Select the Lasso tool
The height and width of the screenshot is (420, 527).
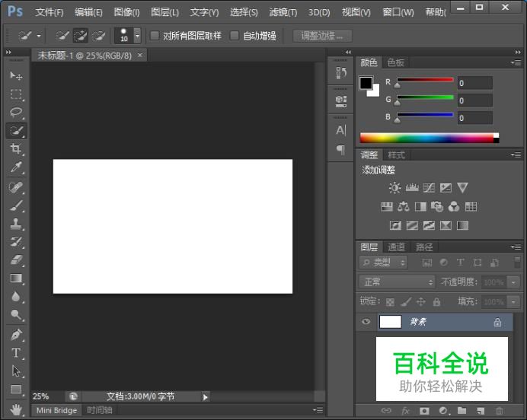[x=16, y=113]
